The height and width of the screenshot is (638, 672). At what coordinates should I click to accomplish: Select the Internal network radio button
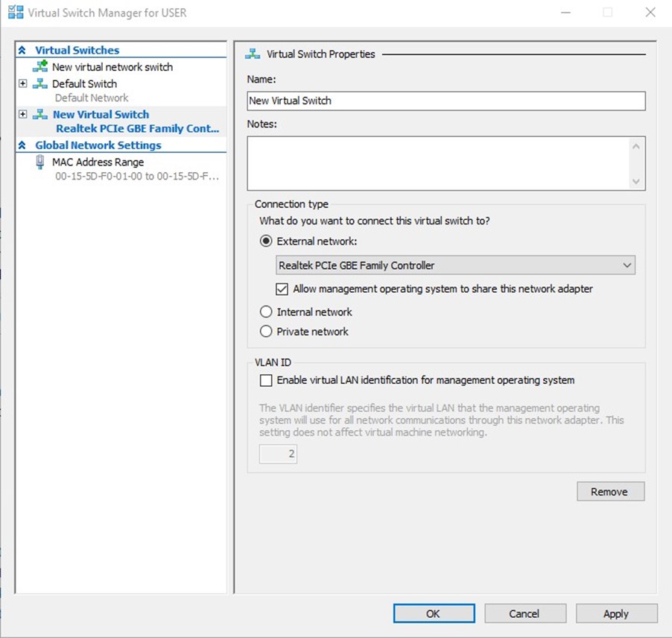click(x=266, y=312)
